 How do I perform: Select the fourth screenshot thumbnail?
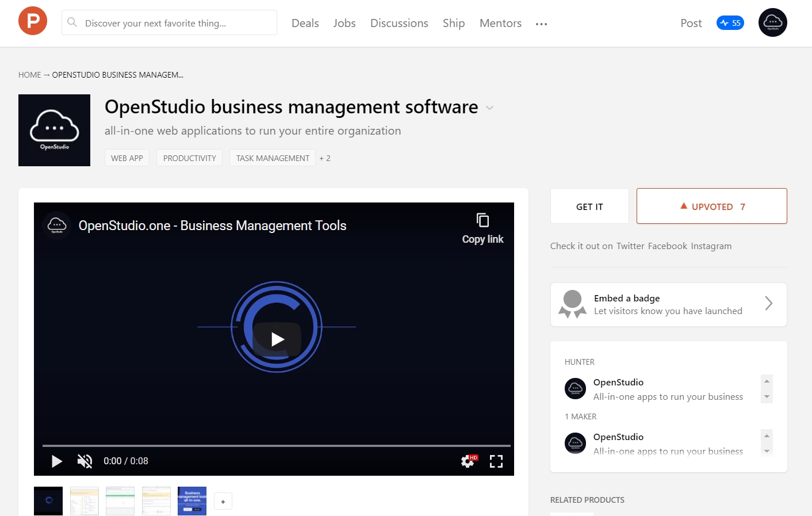(x=156, y=501)
